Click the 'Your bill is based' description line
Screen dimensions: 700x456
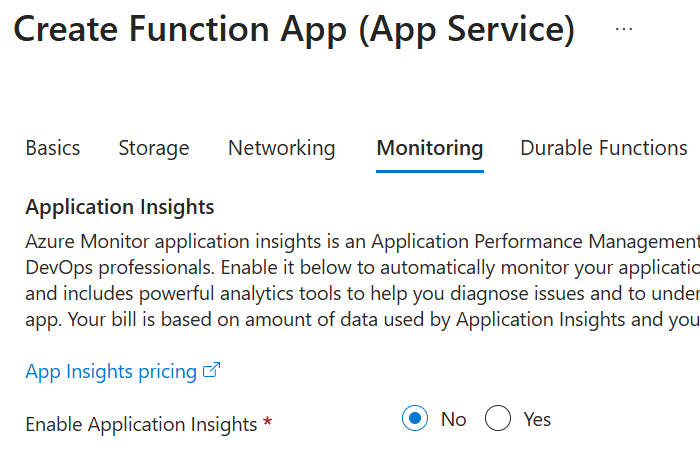(360, 321)
